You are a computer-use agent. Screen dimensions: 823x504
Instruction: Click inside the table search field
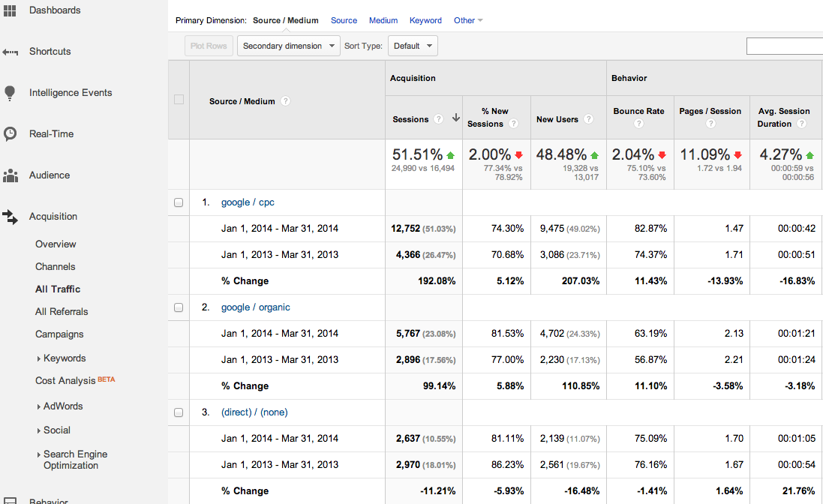click(785, 46)
